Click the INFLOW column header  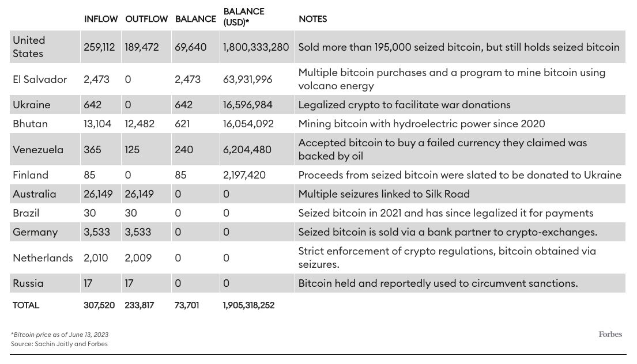coord(101,19)
